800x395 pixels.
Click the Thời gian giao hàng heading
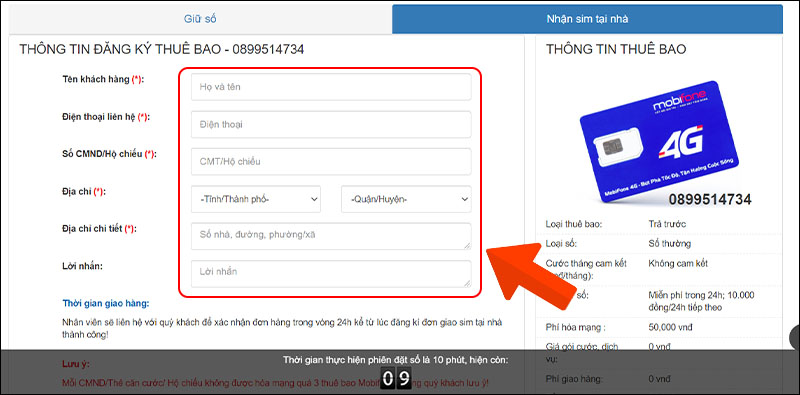click(106, 304)
